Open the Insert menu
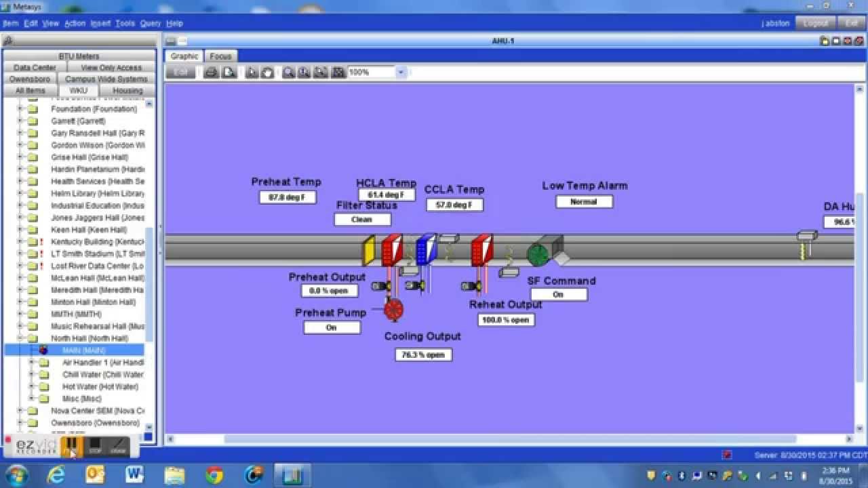The width and height of the screenshot is (868, 488). [x=100, y=23]
